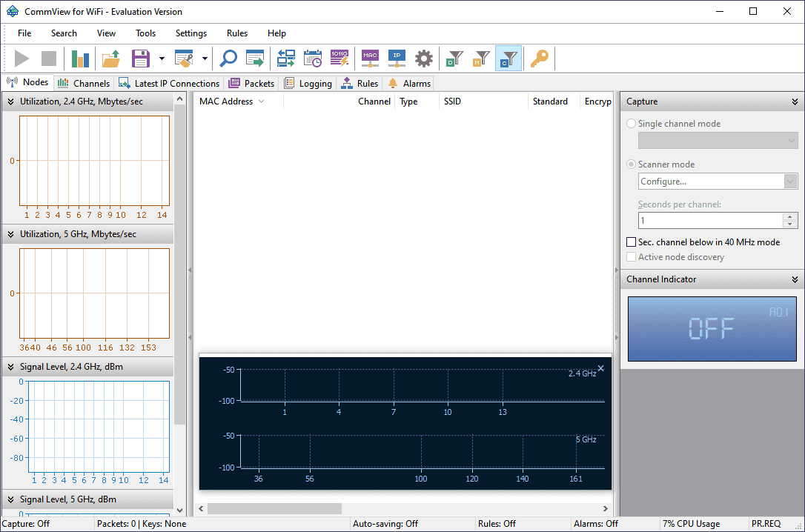Open the statistics bar chart icon

coord(80,59)
